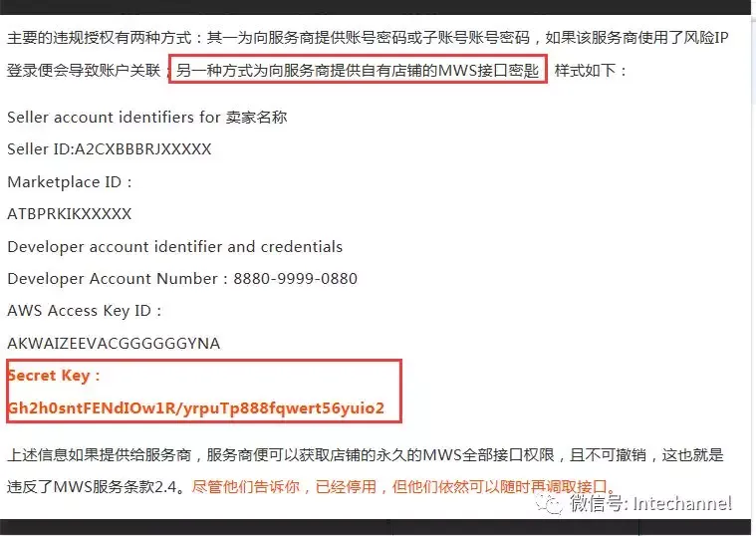
Task: Click Developer Account Number 8880-9999-0880
Action: [182, 278]
